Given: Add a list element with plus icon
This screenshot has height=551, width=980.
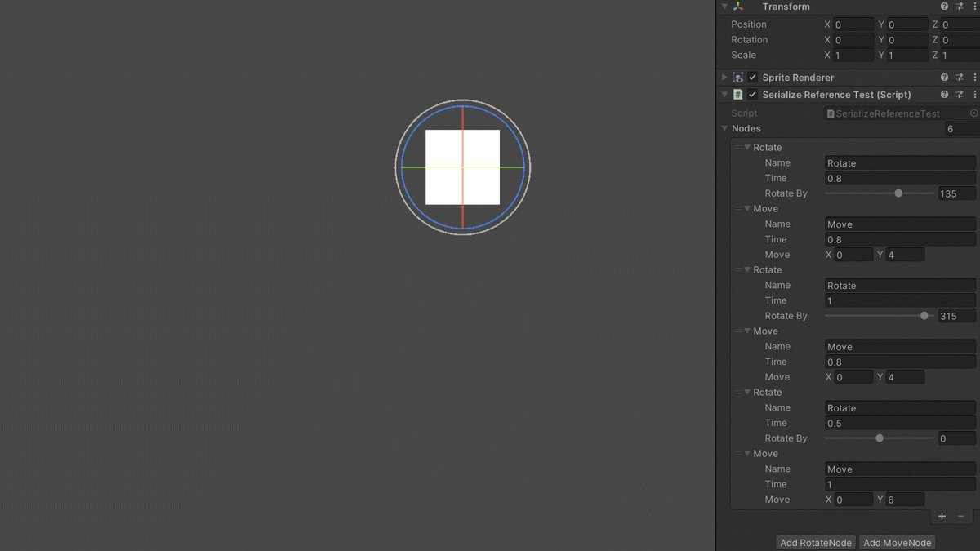Looking at the screenshot, I should (x=942, y=516).
